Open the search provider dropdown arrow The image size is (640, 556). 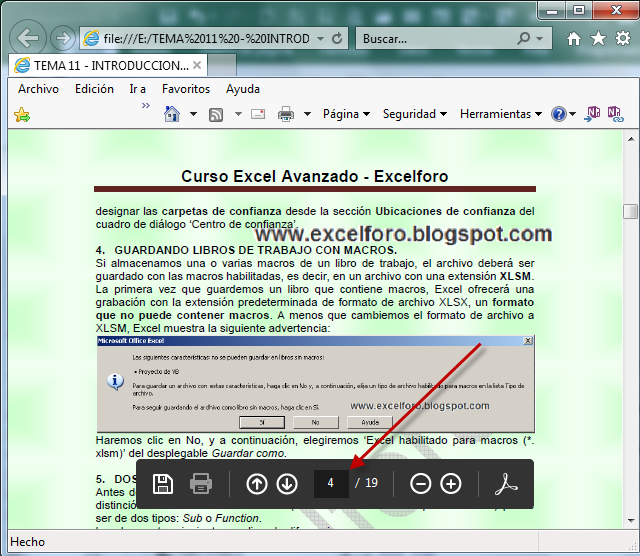(540, 39)
